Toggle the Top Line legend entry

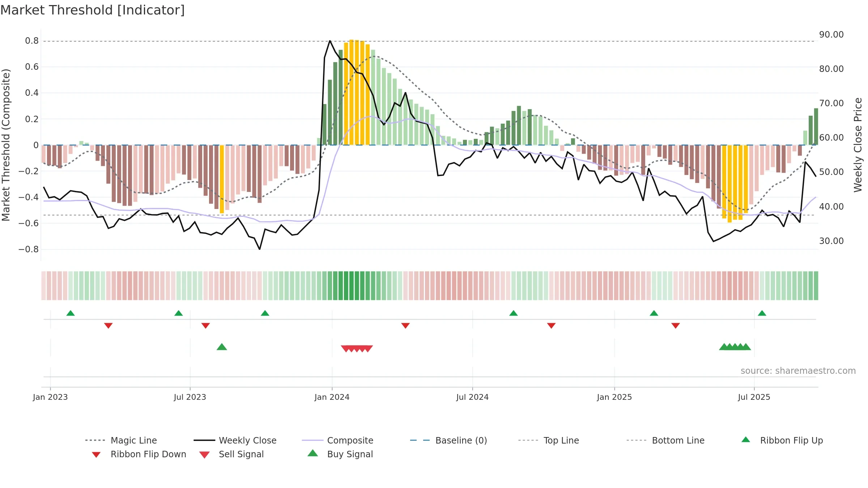[548, 440]
